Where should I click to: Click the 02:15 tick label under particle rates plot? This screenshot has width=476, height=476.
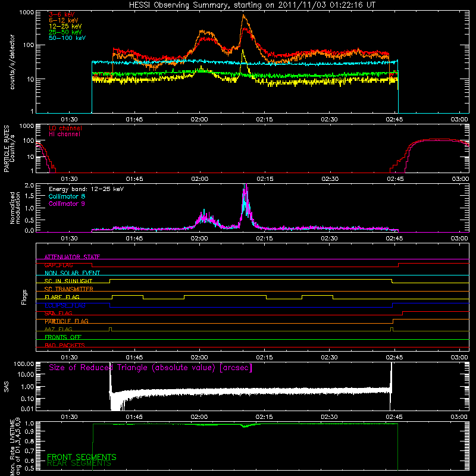[264, 179]
